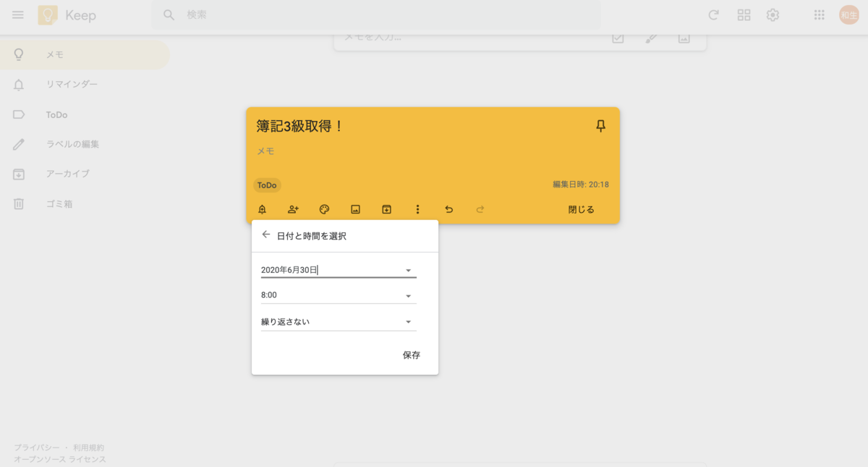
Task: Open the account avatar 和生
Action: tap(849, 15)
